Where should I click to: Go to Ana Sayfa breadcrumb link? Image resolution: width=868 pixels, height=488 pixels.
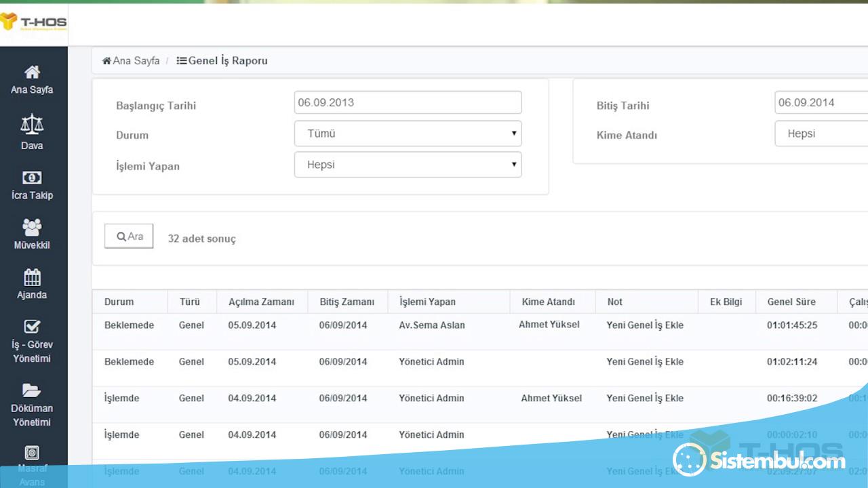136,60
